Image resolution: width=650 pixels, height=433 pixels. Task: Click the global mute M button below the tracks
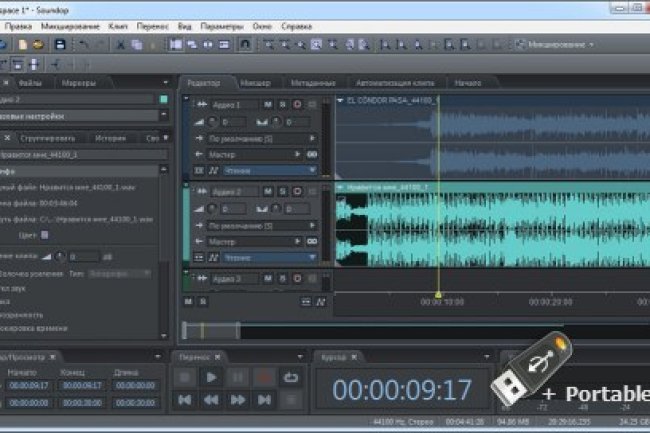pos(188,301)
